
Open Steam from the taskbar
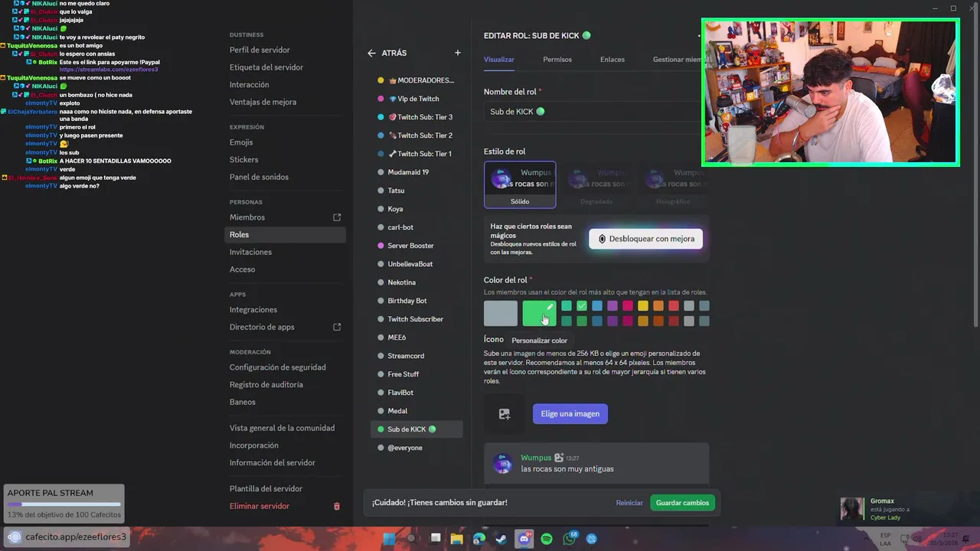tap(501, 539)
